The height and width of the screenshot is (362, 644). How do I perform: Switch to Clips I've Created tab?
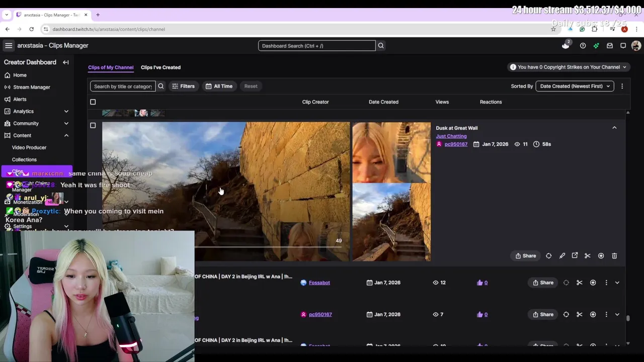(160, 67)
